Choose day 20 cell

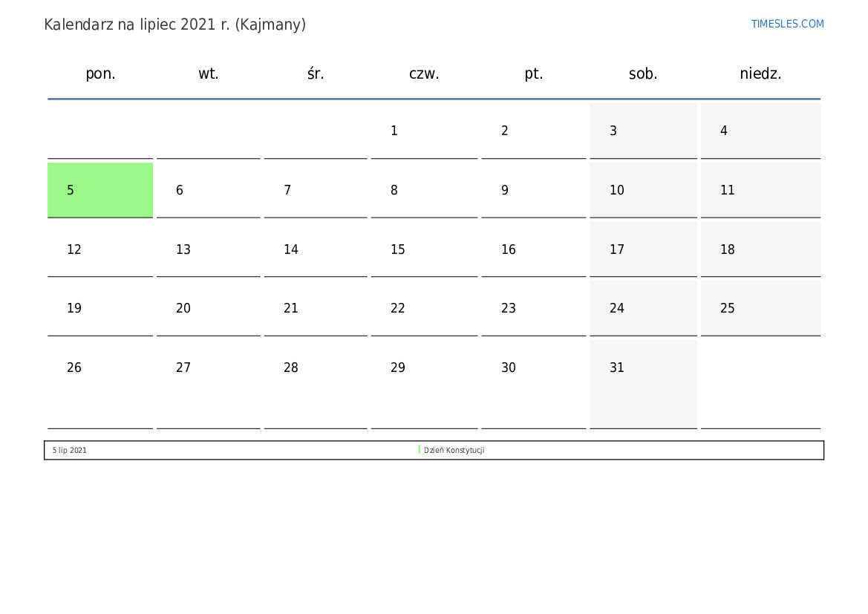(208, 308)
